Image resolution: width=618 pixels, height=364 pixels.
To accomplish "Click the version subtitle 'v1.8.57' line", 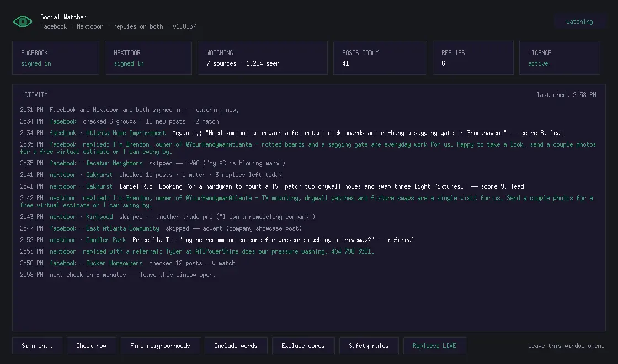I will (x=118, y=26).
